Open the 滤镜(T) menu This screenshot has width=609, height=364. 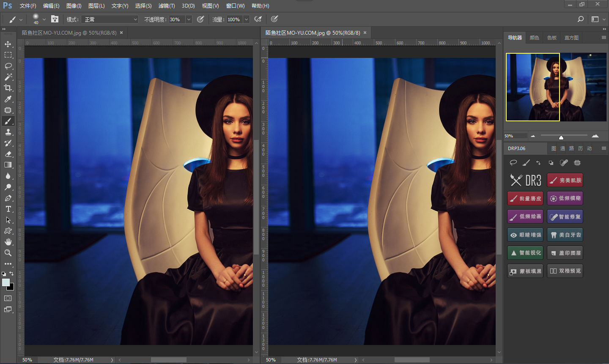(167, 6)
